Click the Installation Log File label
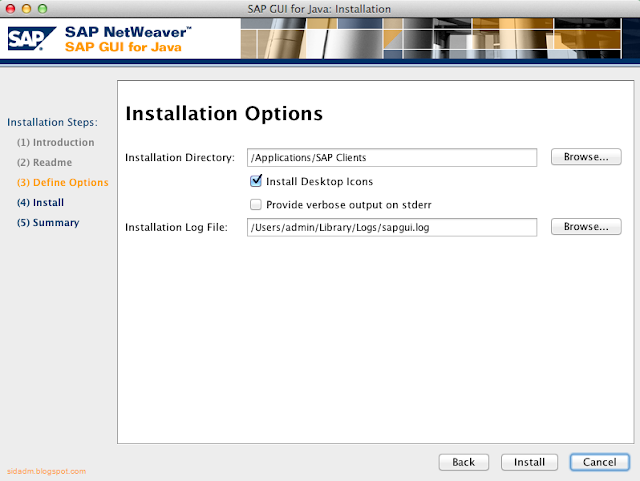 pos(176,227)
